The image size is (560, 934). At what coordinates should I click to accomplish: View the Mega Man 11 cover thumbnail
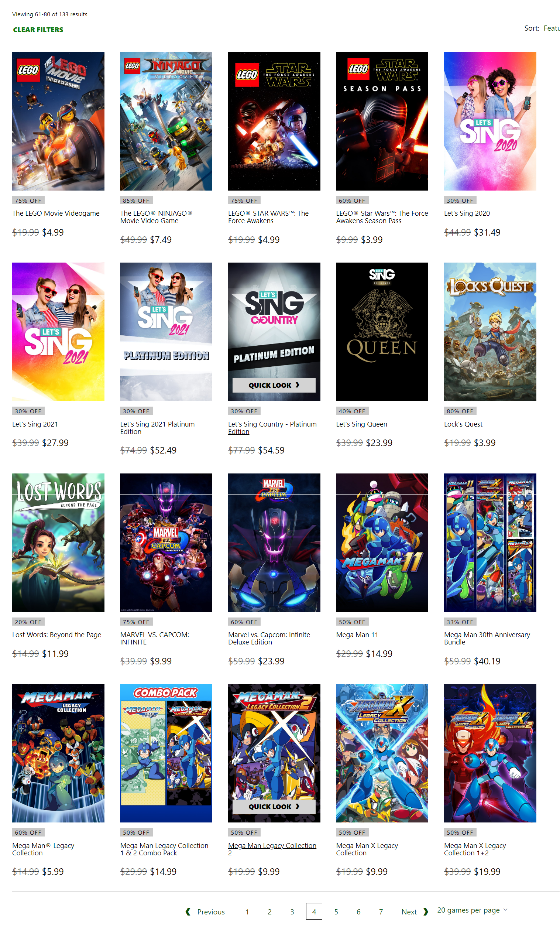pyautogui.click(x=382, y=543)
